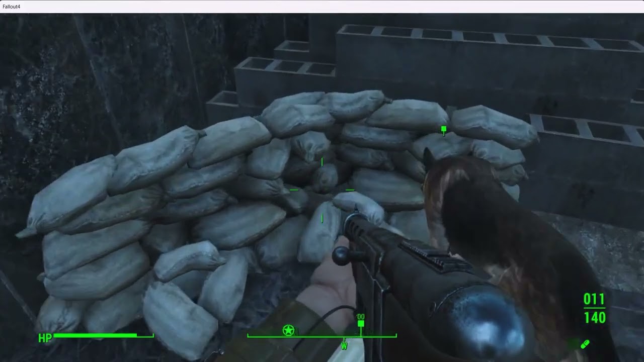
Task: Click the green quest marker above sandbags
Action: point(443,131)
